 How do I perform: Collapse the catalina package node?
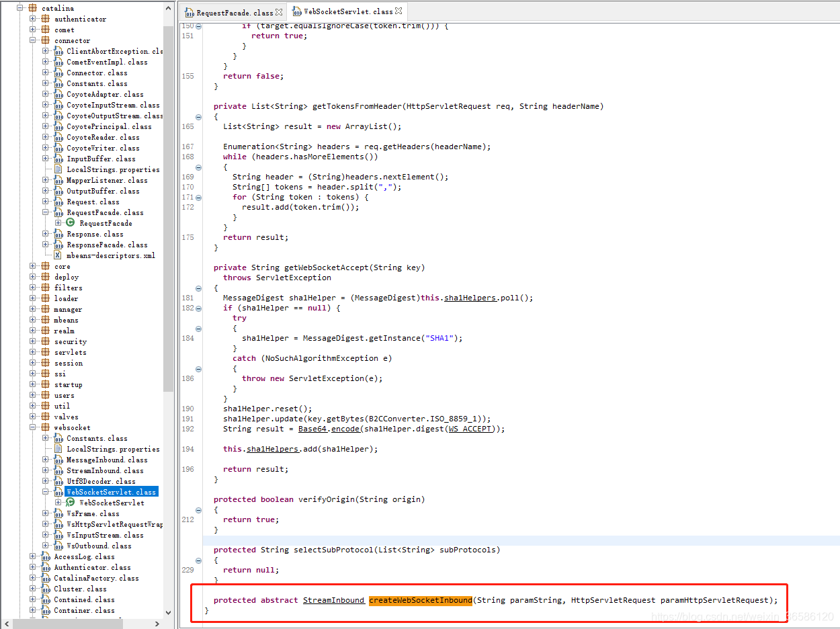(21, 8)
